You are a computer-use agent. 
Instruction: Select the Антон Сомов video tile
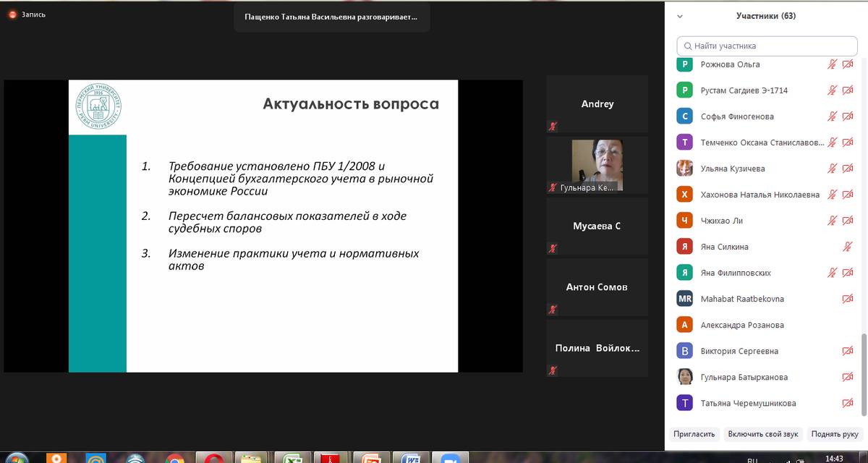pos(597,287)
